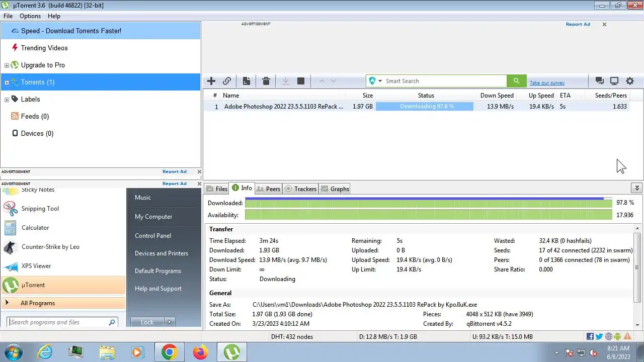Select the Info tab
The image size is (644, 362).
(242, 188)
